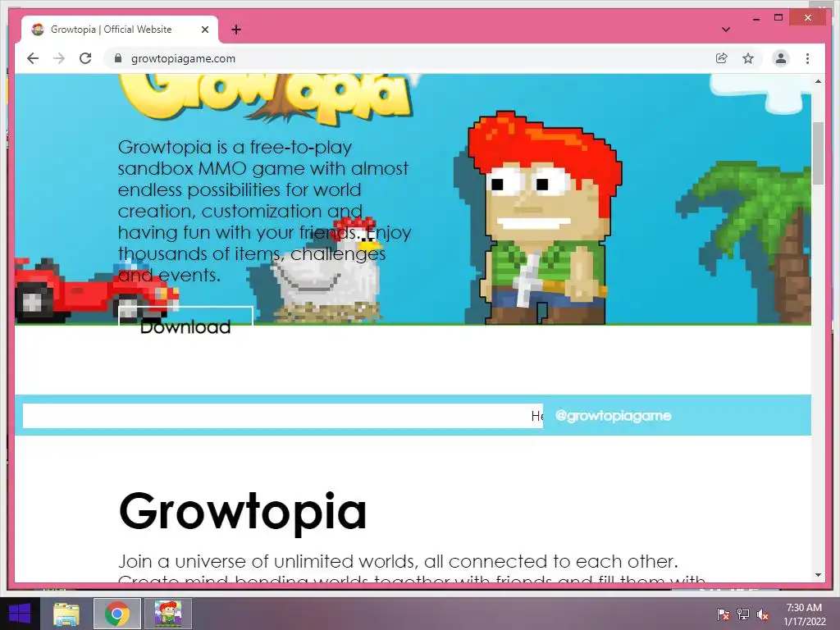The width and height of the screenshot is (840, 630).
Task: Click the 'Join a universe of unlimited worlds' text
Action: [x=398, y=561]
